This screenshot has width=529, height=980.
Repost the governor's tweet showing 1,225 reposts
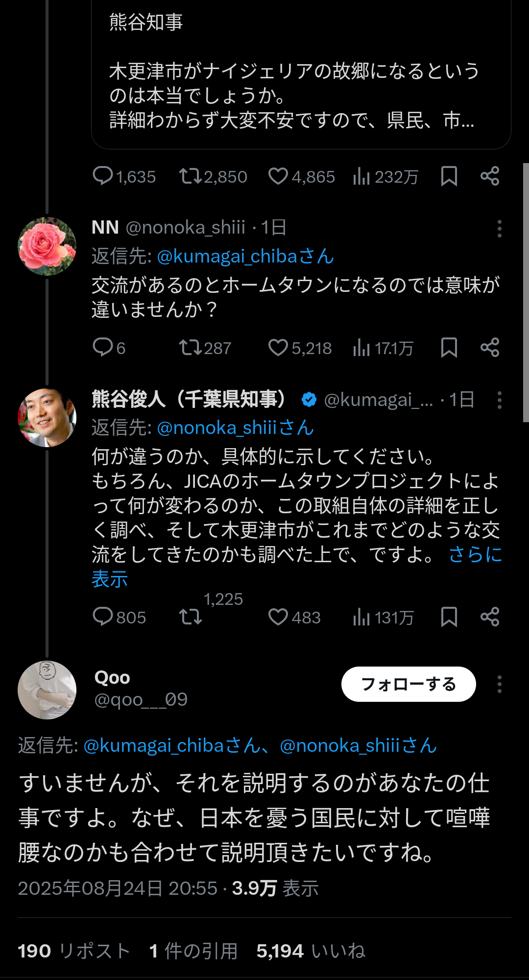pyautogui.click(x=191, y=617)
